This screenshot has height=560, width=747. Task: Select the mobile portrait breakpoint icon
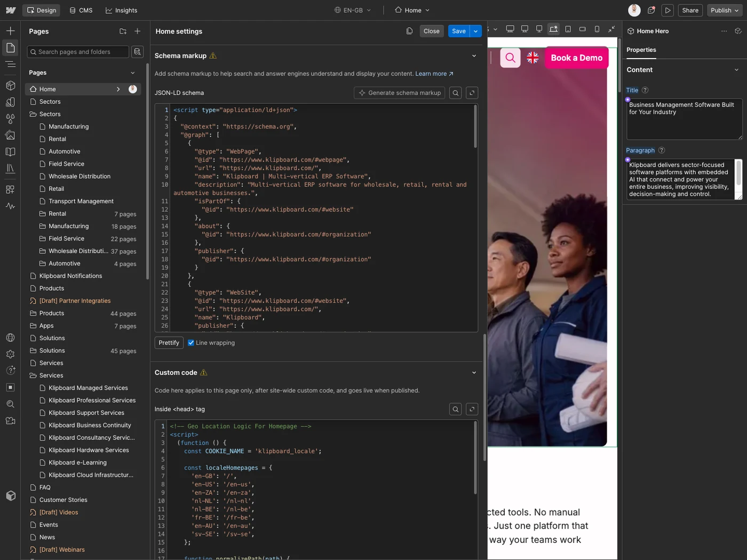coord(597,29)
